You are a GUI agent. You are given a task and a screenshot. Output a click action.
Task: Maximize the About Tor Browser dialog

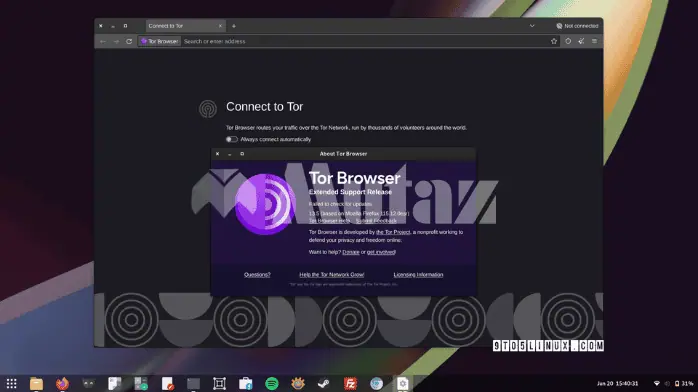(242, 154)
